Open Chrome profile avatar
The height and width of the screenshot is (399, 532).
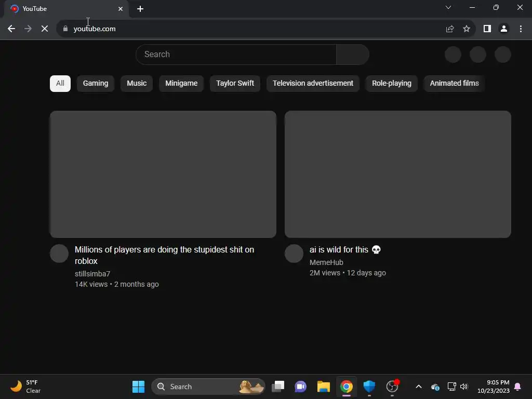[504, 29]
